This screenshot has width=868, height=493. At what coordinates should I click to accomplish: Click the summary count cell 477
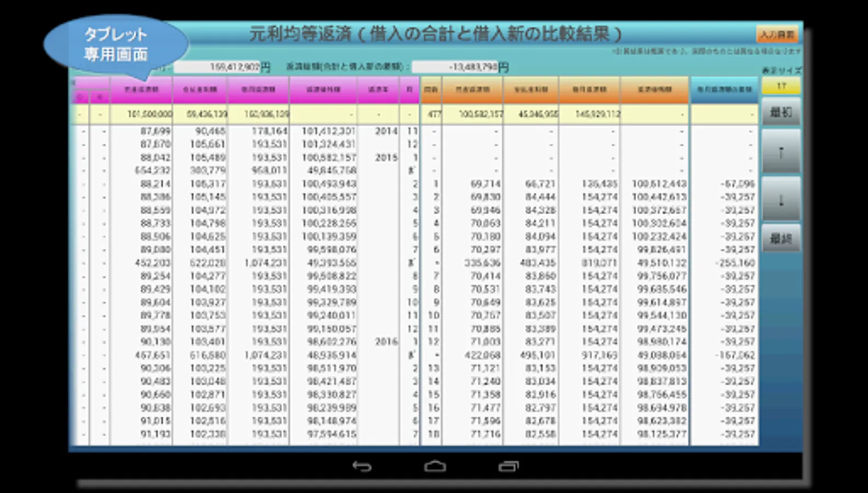pos(431,114)
